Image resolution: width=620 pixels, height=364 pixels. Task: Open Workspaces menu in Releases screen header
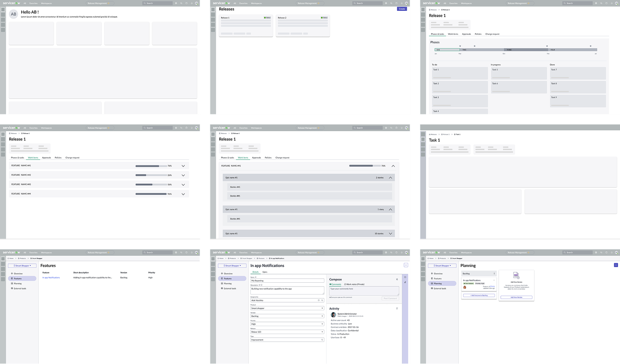[x=256, y=3]
